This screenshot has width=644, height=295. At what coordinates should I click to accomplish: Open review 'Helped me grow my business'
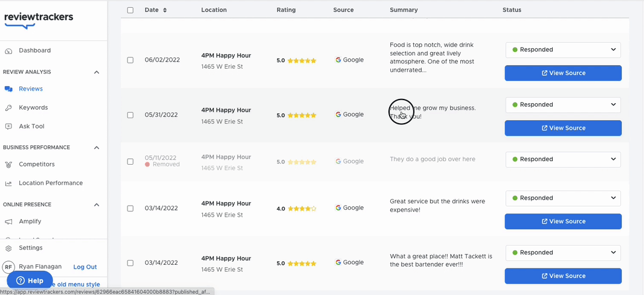coord(433,112)
